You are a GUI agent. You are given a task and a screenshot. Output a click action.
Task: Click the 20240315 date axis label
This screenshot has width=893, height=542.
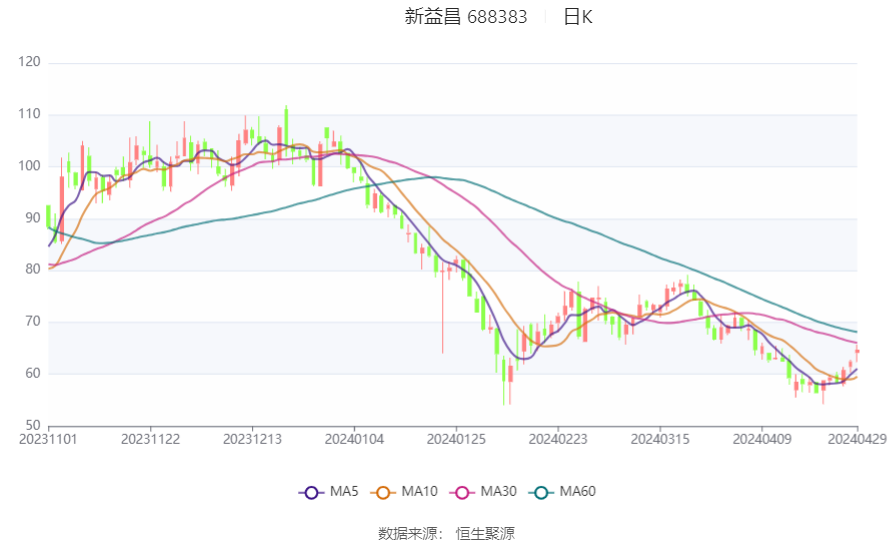660,440
